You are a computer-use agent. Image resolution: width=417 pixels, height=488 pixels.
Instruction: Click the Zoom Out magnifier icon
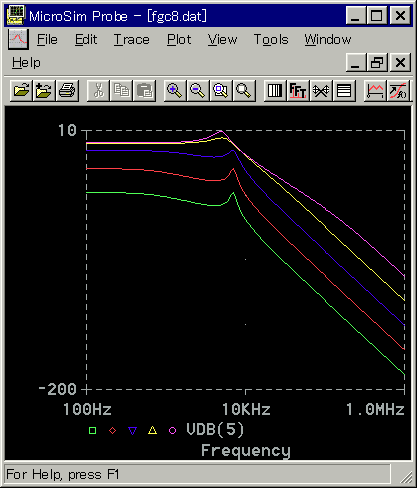[198, 90]
